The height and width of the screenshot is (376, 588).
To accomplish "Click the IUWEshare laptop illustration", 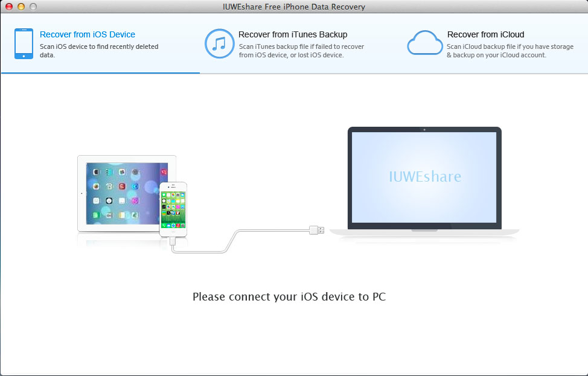I will coord(424,178).
